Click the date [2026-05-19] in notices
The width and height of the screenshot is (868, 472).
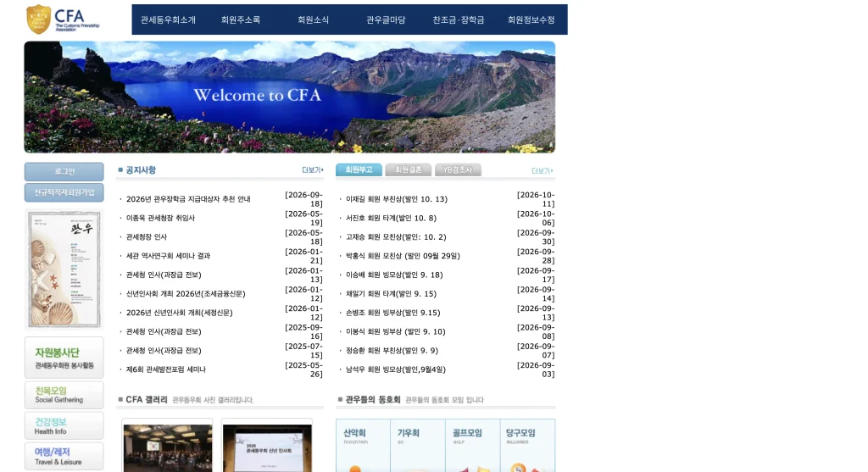click(304, 218)
